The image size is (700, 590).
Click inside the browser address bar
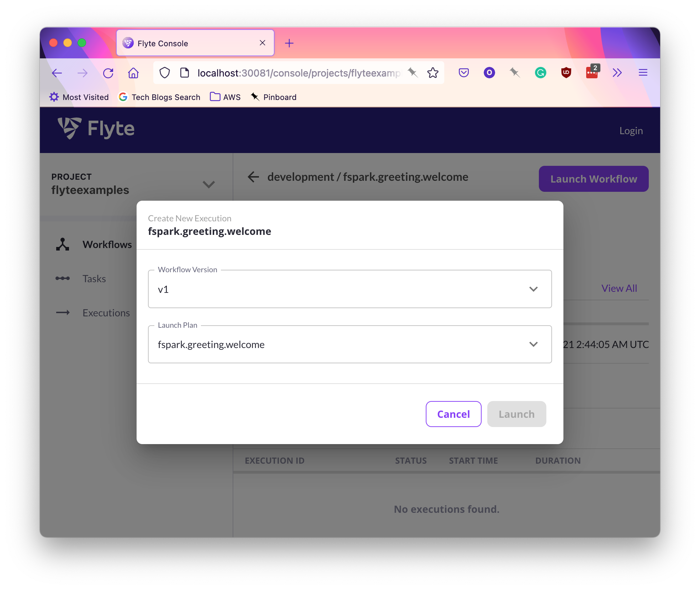pos(299,73)
